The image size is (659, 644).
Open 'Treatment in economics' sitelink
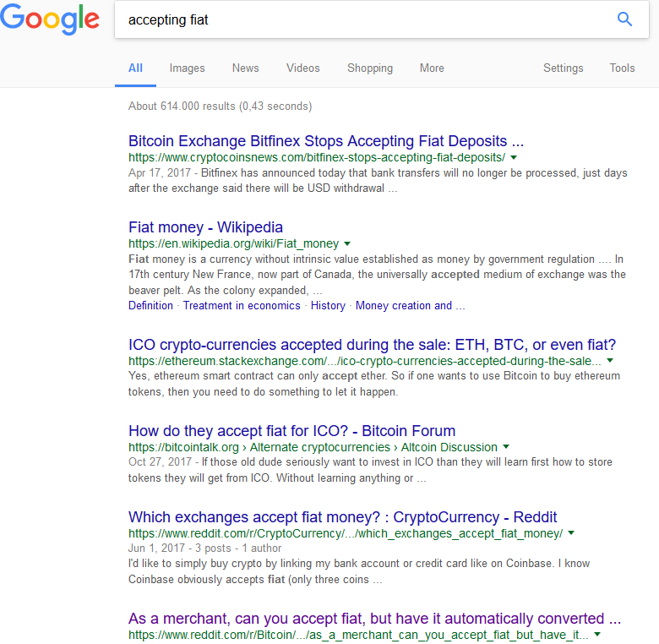tap(242, 306)
